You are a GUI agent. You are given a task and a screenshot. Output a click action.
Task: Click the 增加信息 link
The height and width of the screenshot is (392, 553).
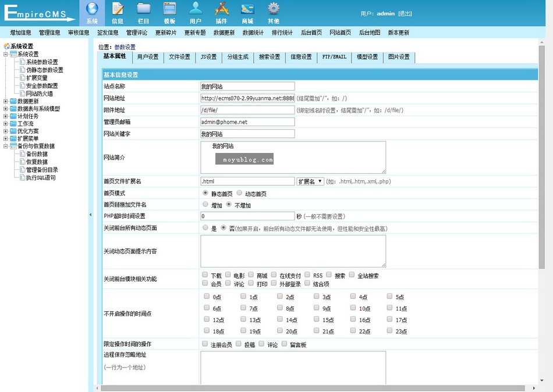[20, 33]
